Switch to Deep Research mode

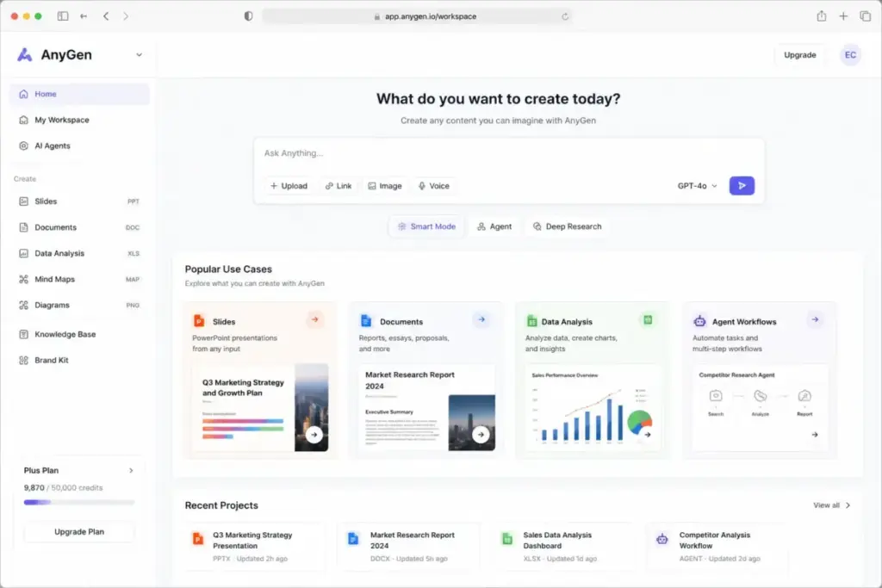coord(568,226)
